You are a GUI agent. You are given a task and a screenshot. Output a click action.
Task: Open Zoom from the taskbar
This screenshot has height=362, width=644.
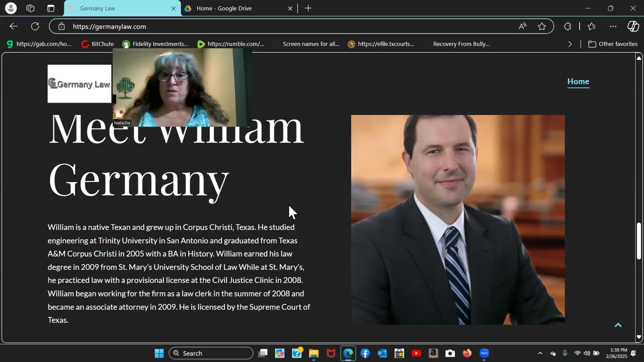[x=485, y=353]
